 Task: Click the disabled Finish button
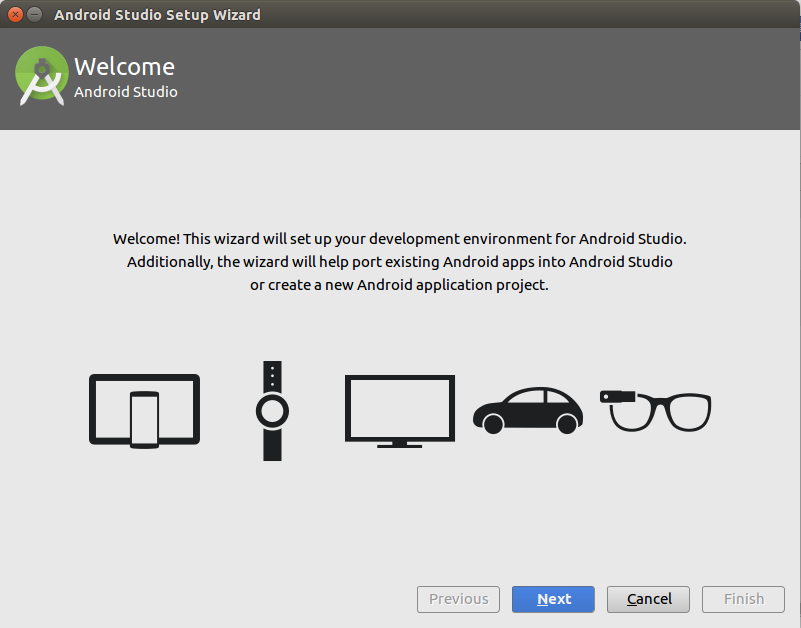pyautogui.click(x=743, y=599)
